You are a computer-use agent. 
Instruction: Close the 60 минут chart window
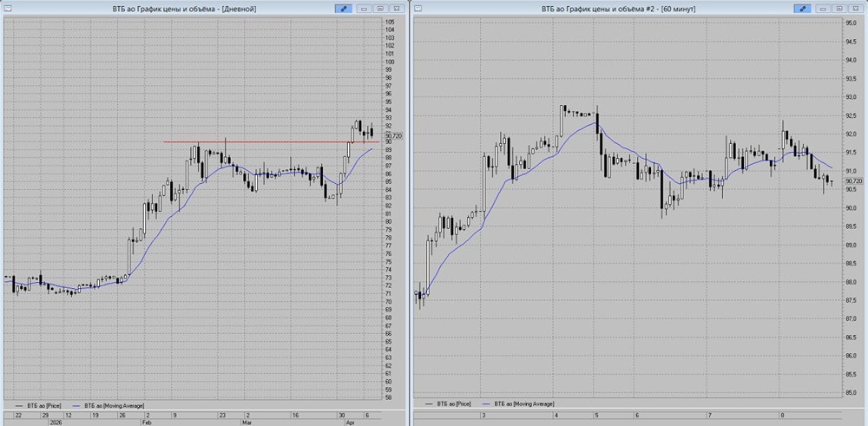click(856, 9)
